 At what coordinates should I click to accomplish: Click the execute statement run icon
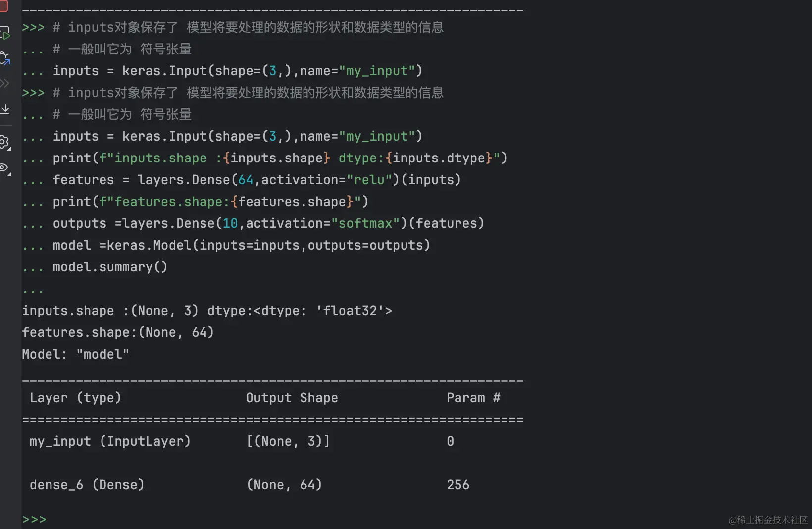point(5,33)
